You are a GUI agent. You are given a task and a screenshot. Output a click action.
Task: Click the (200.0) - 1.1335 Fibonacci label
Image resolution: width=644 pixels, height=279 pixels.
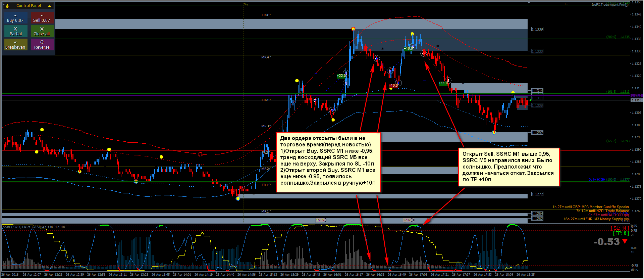pyautogui.click(x=618, y=37)
